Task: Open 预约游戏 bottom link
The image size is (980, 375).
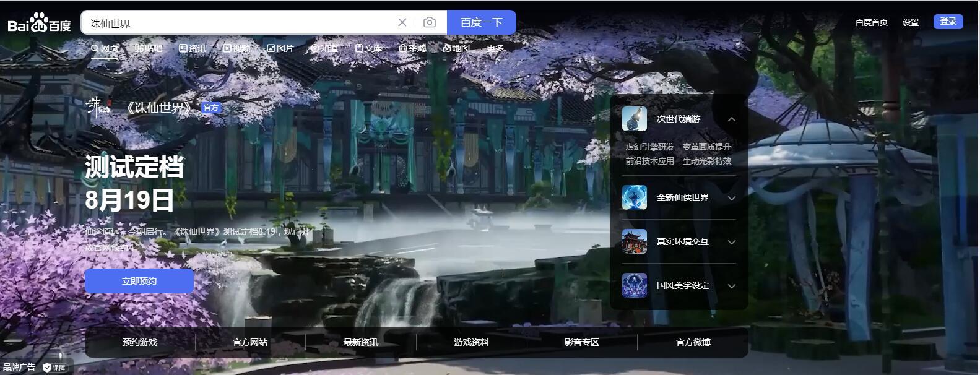Action: [140, 342]
